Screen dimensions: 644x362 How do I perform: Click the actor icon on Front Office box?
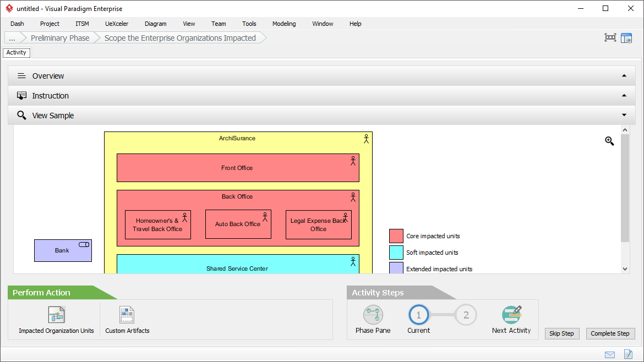coord(353,161)
